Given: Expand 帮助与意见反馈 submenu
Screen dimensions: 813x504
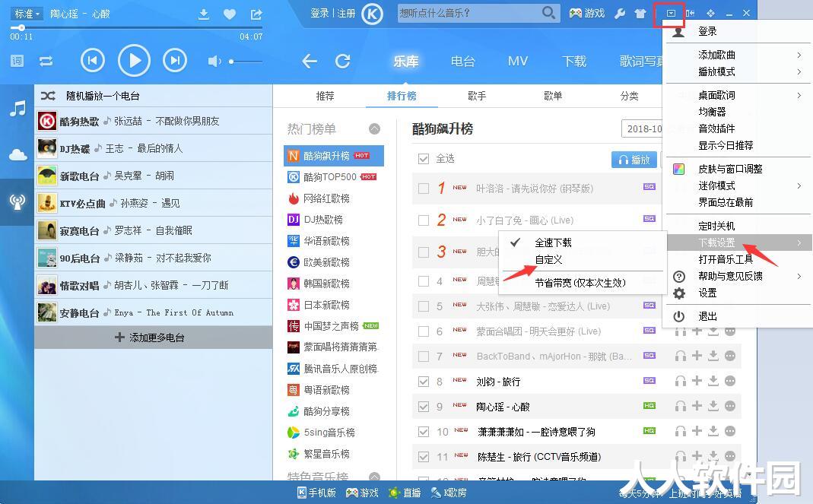Looking at the screenshot, I should tap(738, 276).
